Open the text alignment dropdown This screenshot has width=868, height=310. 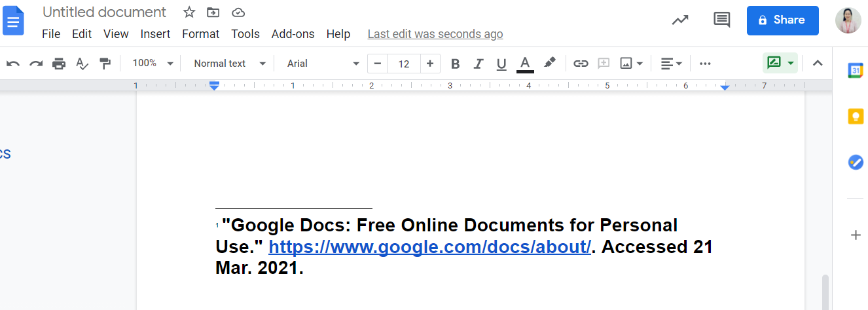pos(671,64)
